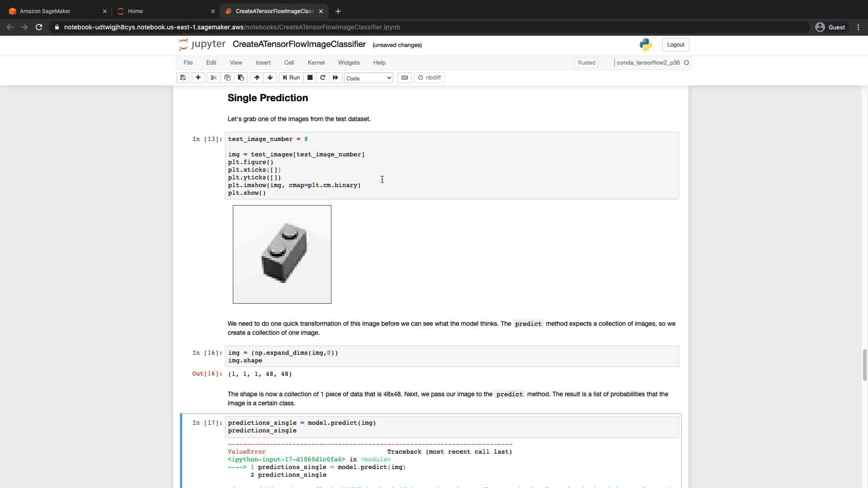Open the Cell menu
868x488 pixels.
pyautogui.click(x=289, y=63)
